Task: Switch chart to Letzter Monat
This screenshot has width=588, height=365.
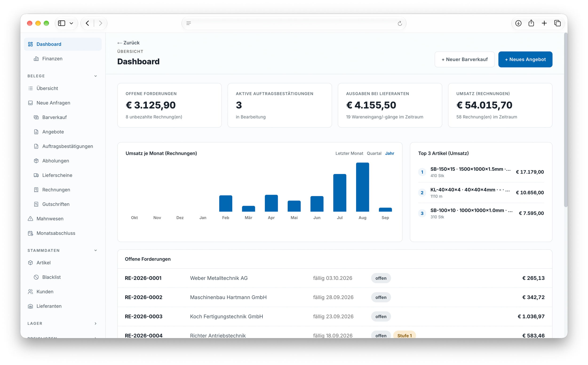Action: (x=349, y=153)
